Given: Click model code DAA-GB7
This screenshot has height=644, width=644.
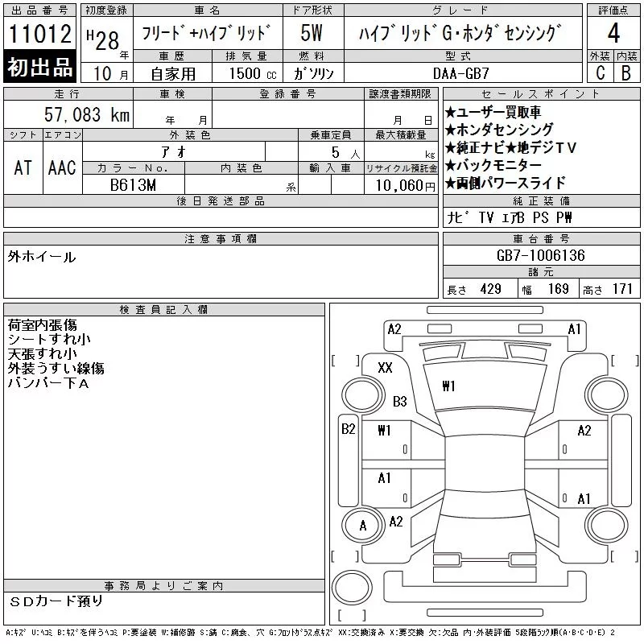Looking at the screenshot, I should 460,73.
